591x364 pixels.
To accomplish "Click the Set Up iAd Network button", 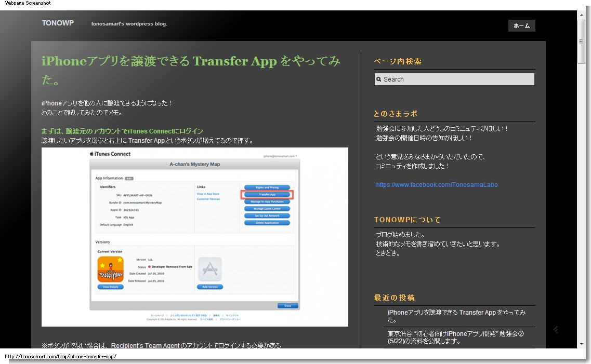I will 267,215.
